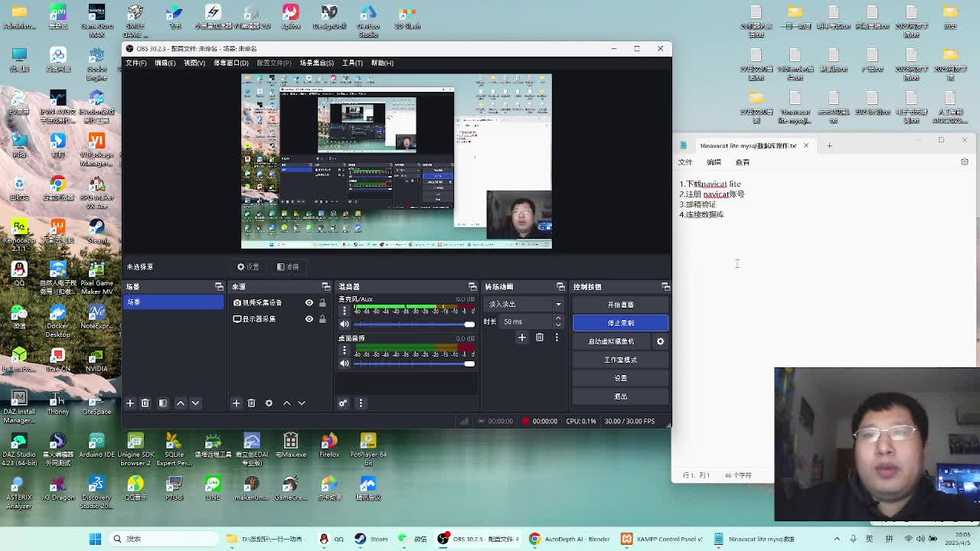Open 麦克风/Aux mixer options three-dot menu
This screenshot has height=551, width=980.
click(x=345, y=311)
